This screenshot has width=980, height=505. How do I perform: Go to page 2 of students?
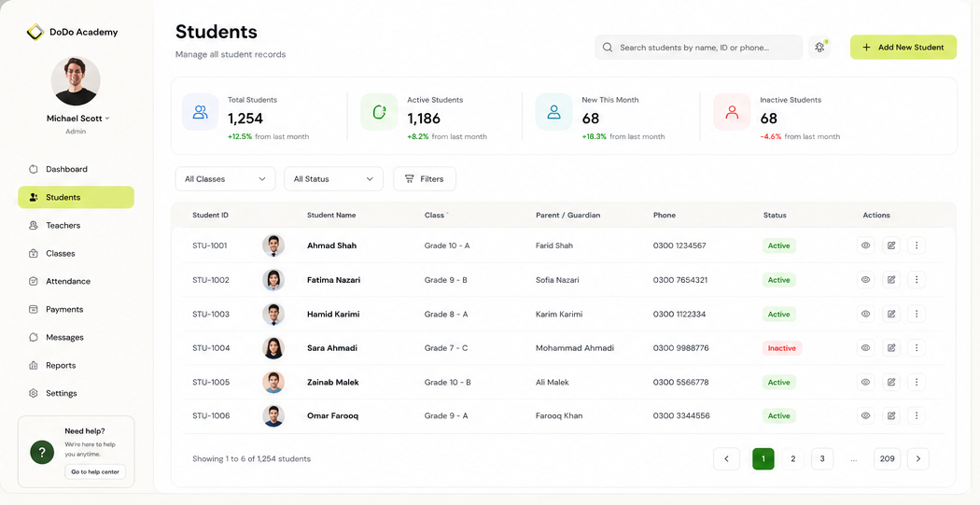coord(792,458)
